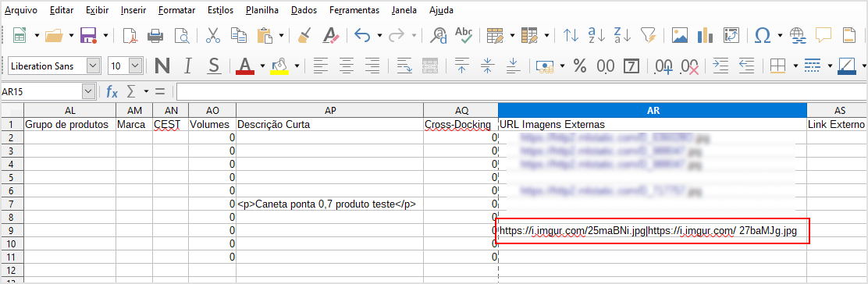The width and height of the screenshot is (868, 284).
Task: Toggle Center Horizontally alignment
Action: 347,66
